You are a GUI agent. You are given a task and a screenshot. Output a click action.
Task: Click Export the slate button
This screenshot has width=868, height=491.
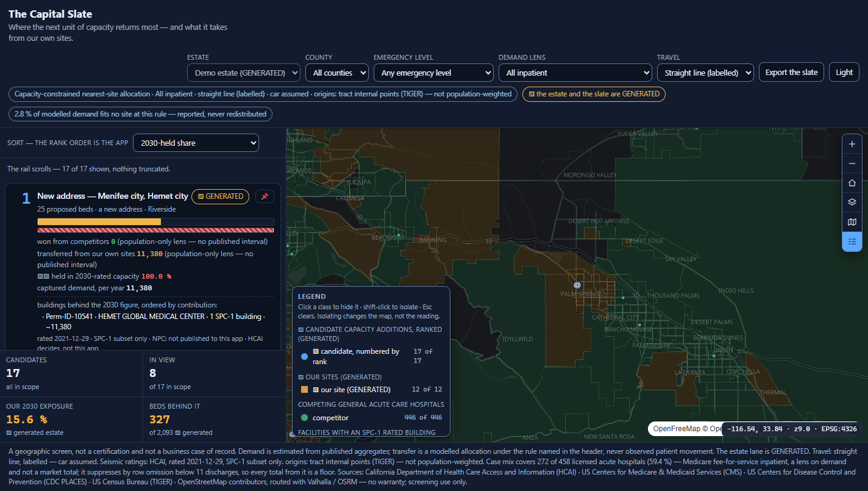(x=791, y=72)
